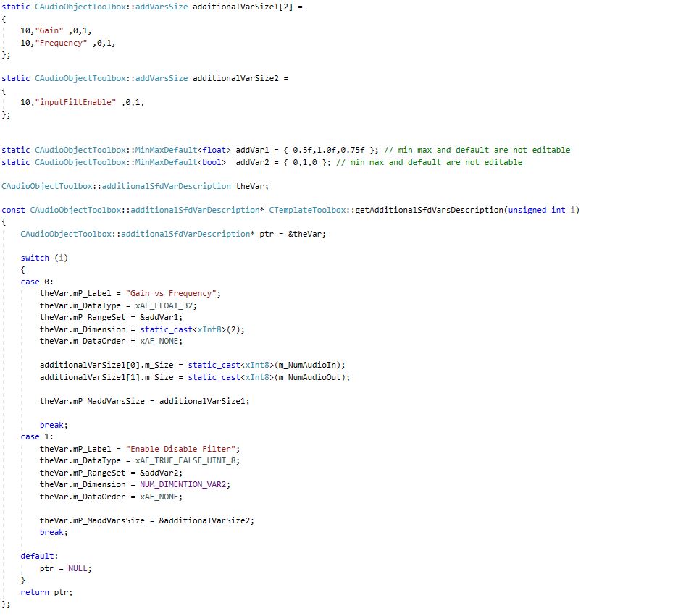This screenshot has height=616, width=699.
Task: Click the comment after addVar1 initializer
Action: pos(477,150)
